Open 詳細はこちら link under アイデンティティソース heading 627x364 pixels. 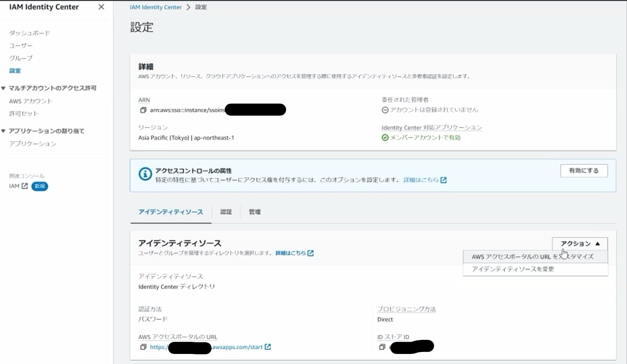click(294, 253)
